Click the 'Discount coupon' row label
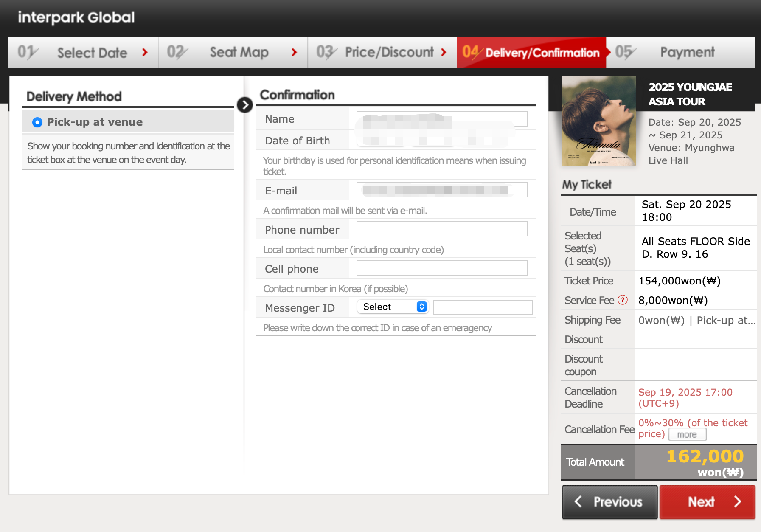Screen dimensions: 761x532 (x=584, y=365)
